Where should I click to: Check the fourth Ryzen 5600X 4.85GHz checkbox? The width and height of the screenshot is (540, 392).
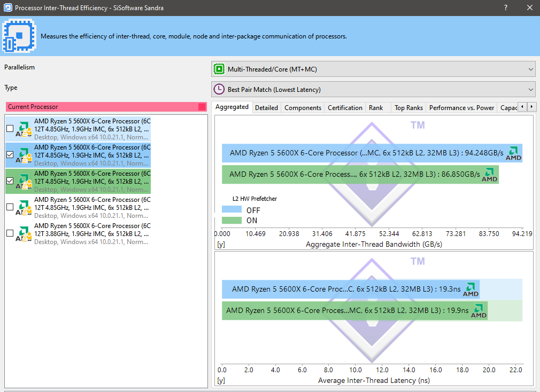click(x=10, y=207)
